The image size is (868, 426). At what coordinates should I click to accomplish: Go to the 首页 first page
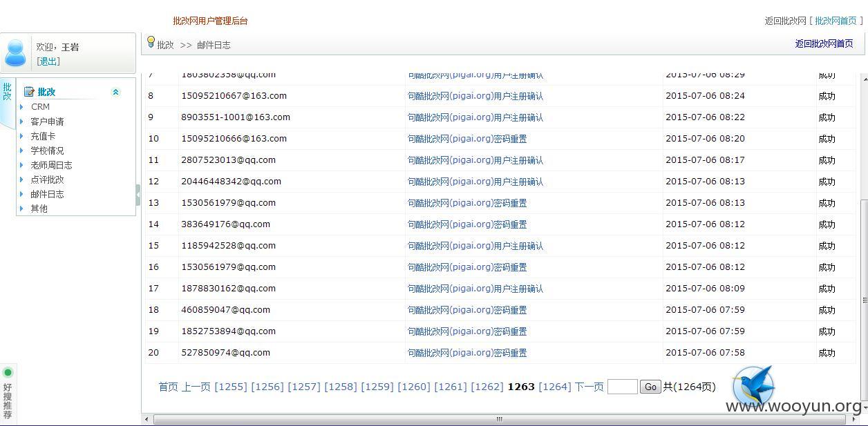point(168,387)
